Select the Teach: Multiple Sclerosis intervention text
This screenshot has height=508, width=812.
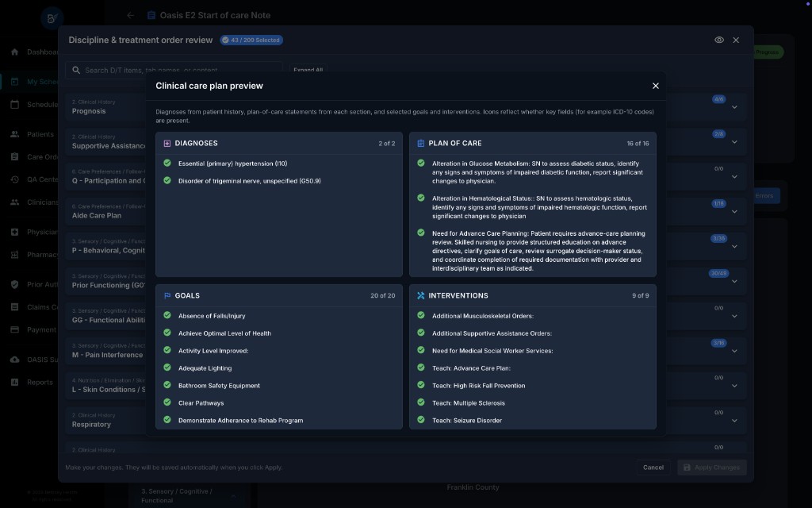pyautogui.click(x=468, y=402)
